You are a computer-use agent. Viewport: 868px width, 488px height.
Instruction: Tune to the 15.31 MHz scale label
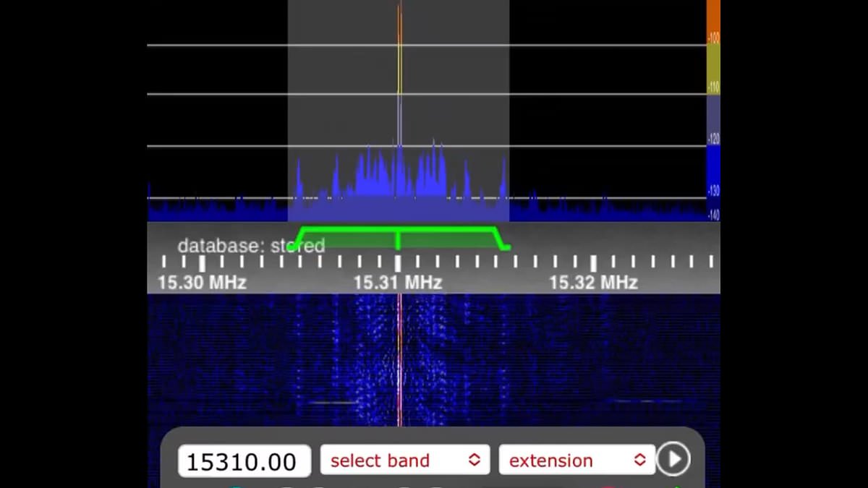pos(397,282)
